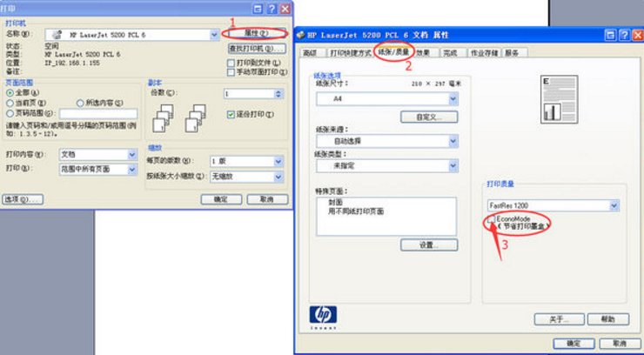
Task: Click 设置 (Settings) button under special pages
Action: pos(429,245)
